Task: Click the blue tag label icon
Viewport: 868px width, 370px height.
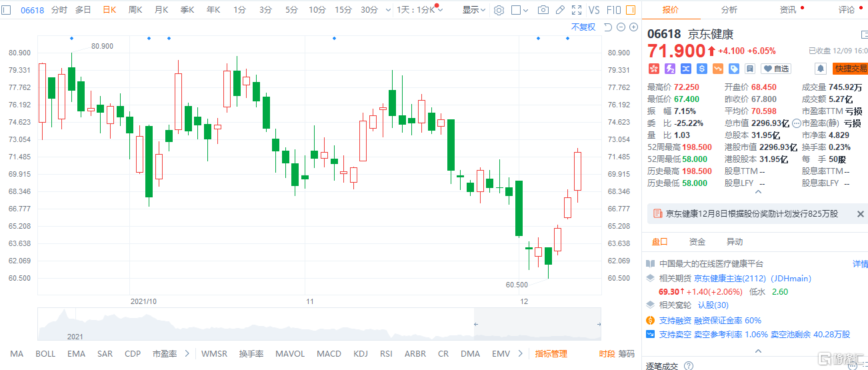Action: click(733, 69)
